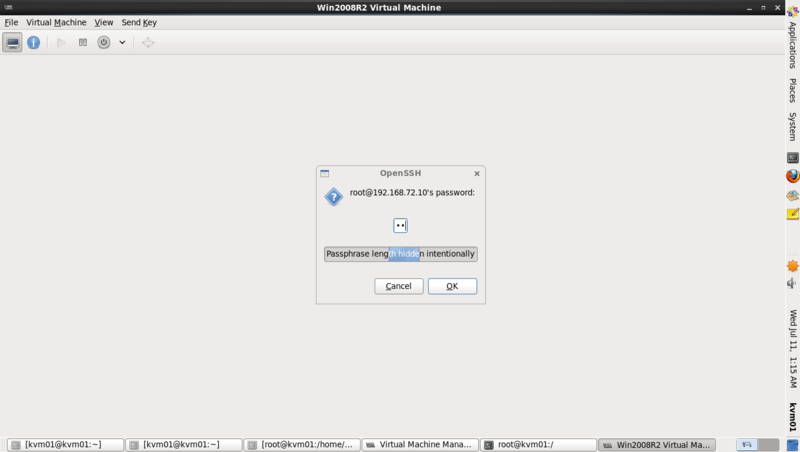Open the notes panel icon

coord(792,214)
